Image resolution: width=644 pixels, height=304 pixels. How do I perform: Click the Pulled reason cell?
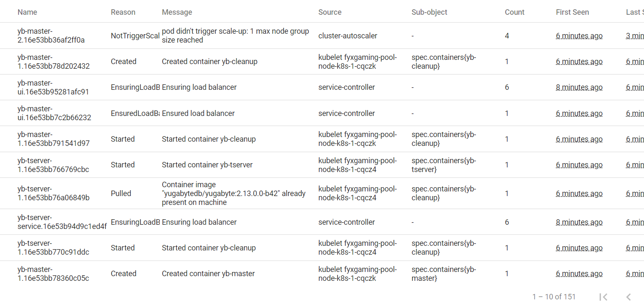pyautogui.click(x=121, y=194)
